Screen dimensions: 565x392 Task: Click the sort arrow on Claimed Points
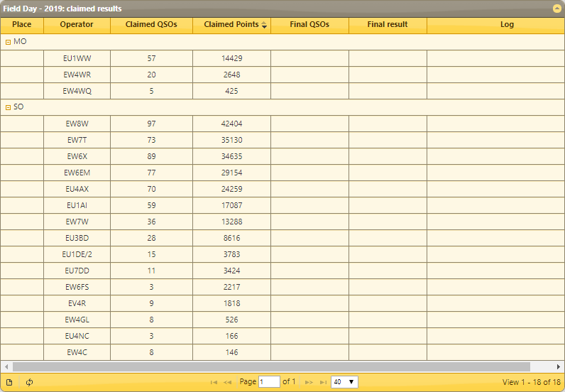(x=265, y=25)
